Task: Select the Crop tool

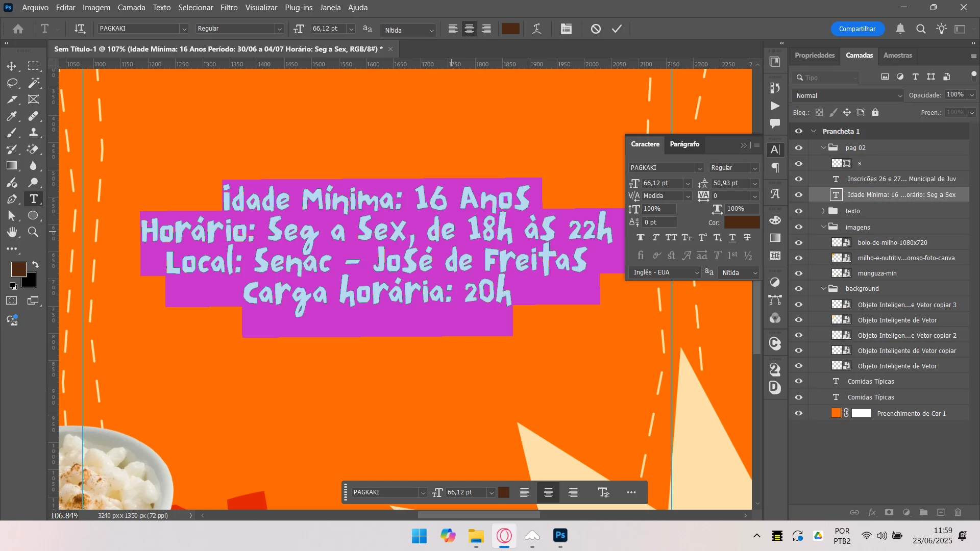Action: [12, 99]
